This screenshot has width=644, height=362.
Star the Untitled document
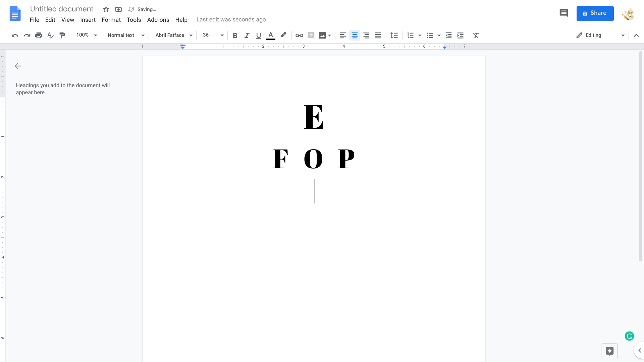106,9
